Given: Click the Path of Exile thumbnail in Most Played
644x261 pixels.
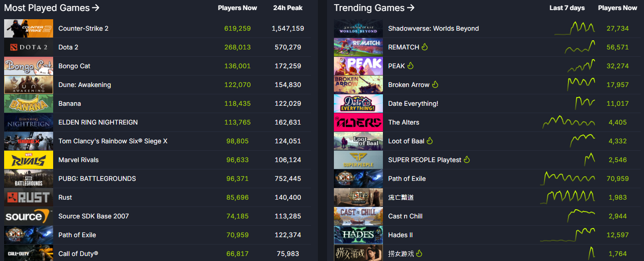Looking at the screenshot, I should pyautogui.click(x=28, y=235).
